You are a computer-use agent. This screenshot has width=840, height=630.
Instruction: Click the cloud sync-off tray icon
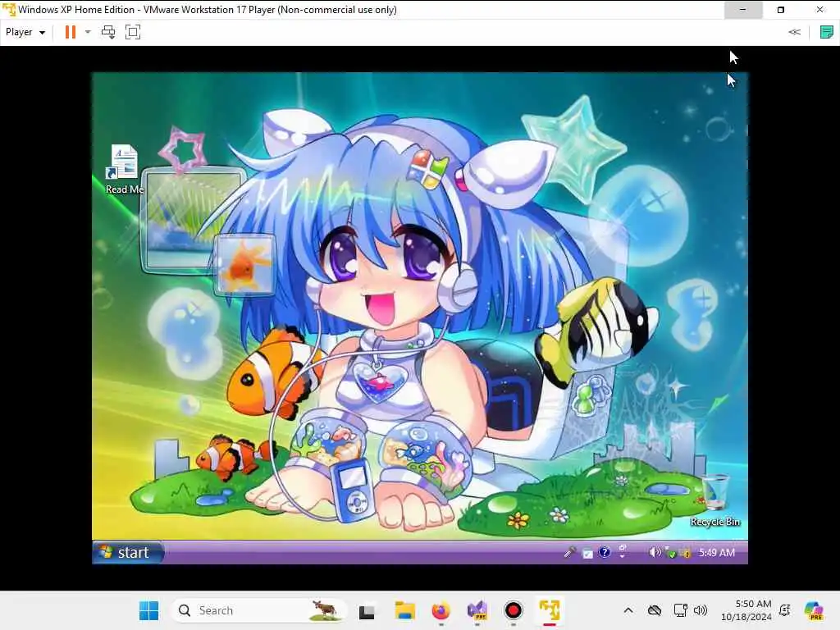[654, 610]
